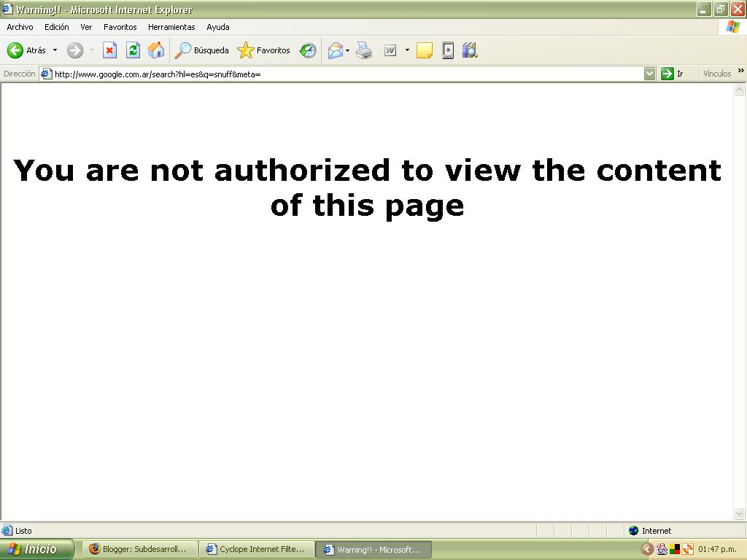
Task: Open the Favoritos star panel in toolbar
Action: 263,50
